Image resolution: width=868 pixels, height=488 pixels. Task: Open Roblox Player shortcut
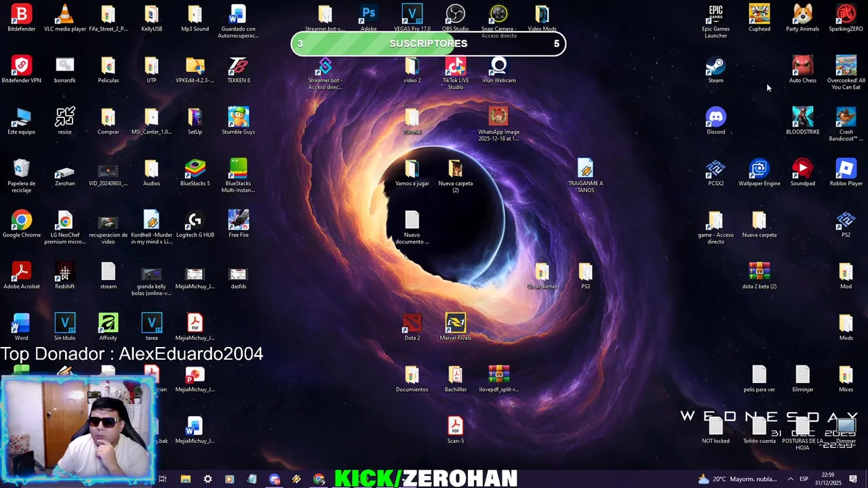[x=846, y=173]
